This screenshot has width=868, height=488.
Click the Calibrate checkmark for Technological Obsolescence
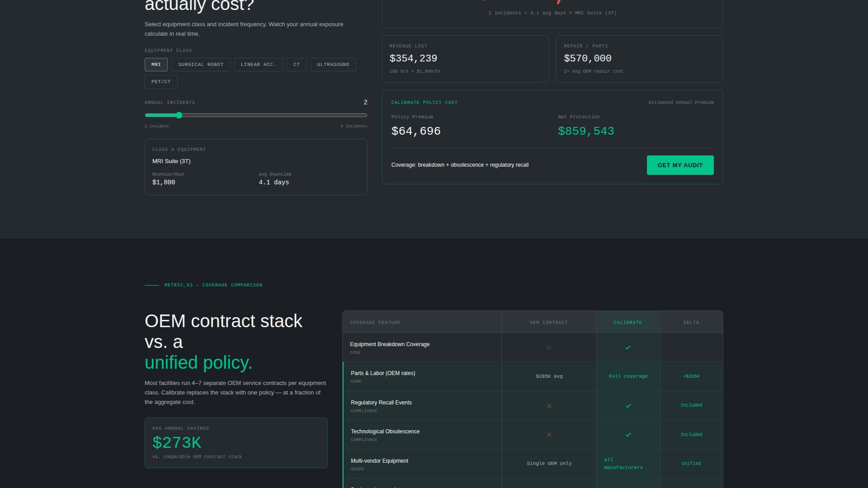click(628, 435)
